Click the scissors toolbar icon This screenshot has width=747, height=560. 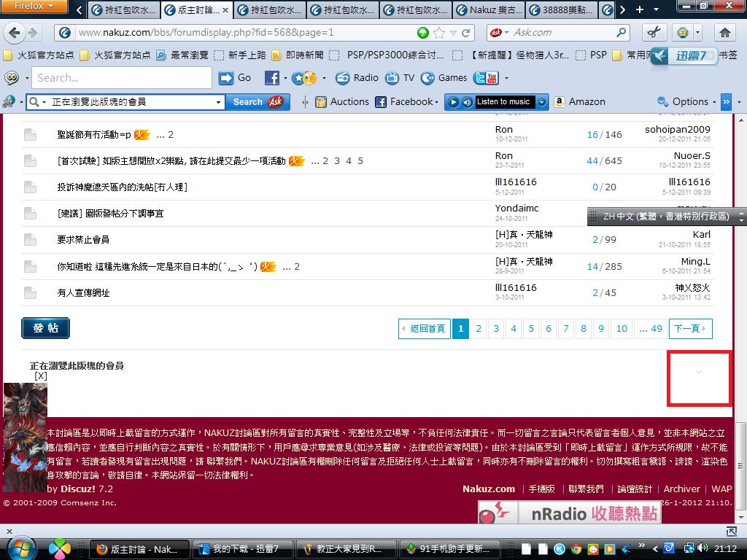click(x=654, y=32)
